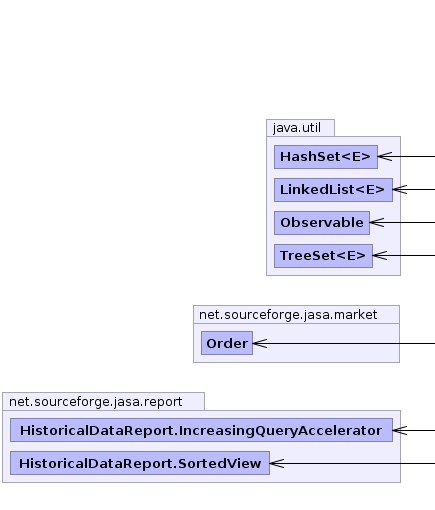Click arrowhead pointing to IncreasingQueryAccelerator
Image resolution: width=435 pixels, height=510 pixels.
click(400, 430)
